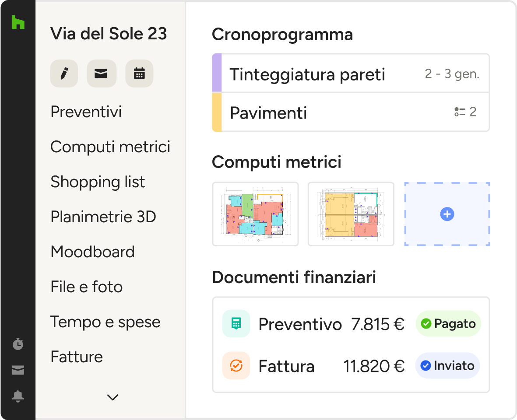
Task: Click the Pagato status badge
Action: [x=448, y=324]
